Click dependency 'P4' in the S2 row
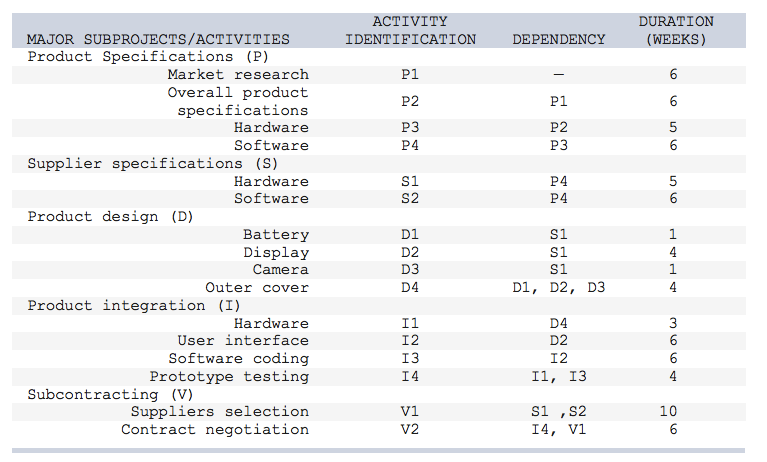This screenshot has width=767, height=462. [559, 199]
